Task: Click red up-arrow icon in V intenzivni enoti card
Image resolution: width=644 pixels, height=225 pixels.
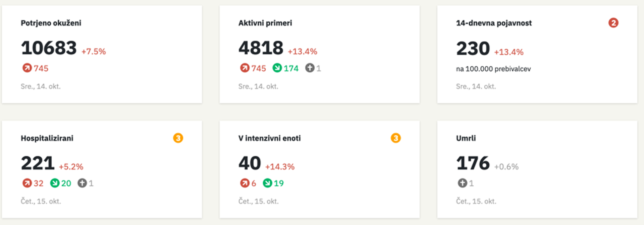Action: (245, 183)
